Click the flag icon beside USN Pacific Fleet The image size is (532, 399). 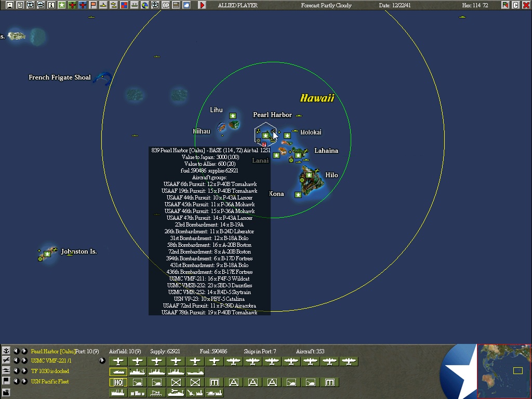pyautogui.click(x=6, y=381)
